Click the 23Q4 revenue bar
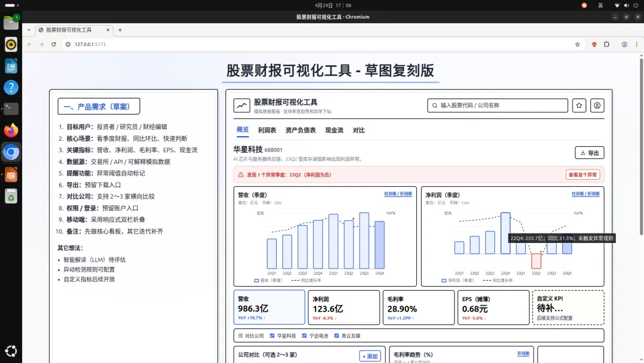 point(379,245)
